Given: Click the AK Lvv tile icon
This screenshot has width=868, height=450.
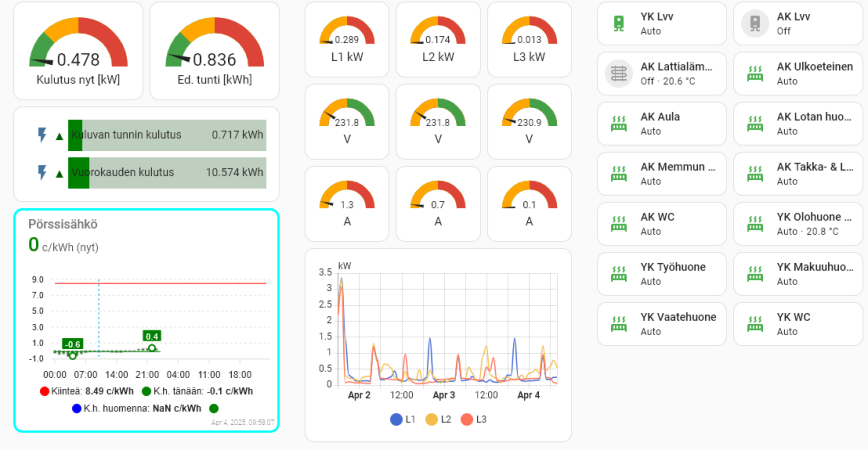Looking at the screenshot, I should click(x=755, y=23).
